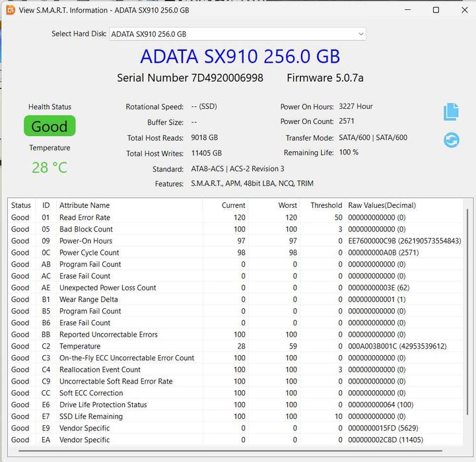Screen dimensions: 476x462
Task: Open the Select Hard Disk dropdown
Action: [x=238, y=34]
